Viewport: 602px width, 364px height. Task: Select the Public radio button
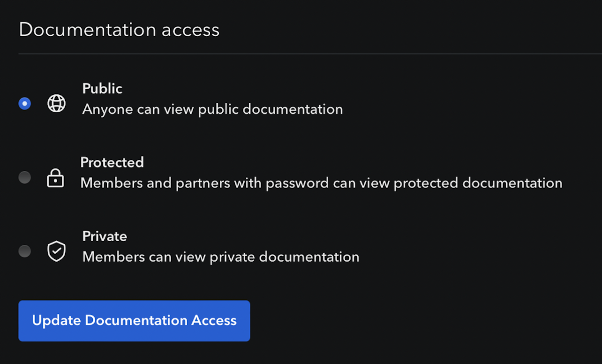click(25, 103)
